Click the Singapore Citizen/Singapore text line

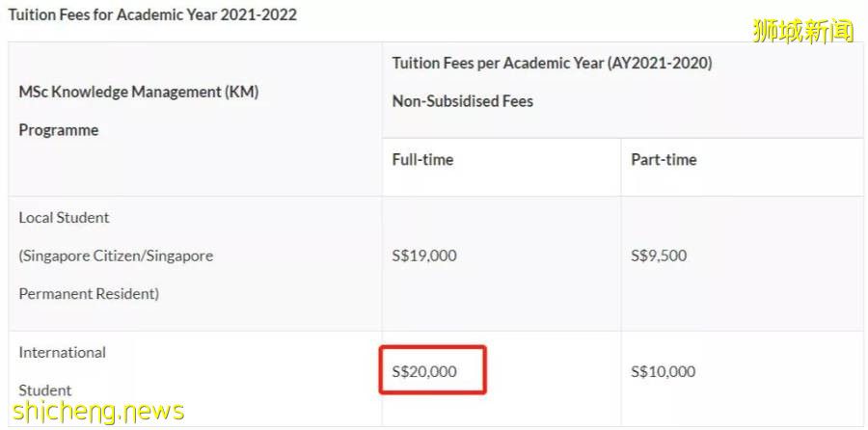click(x=116, y=255)
